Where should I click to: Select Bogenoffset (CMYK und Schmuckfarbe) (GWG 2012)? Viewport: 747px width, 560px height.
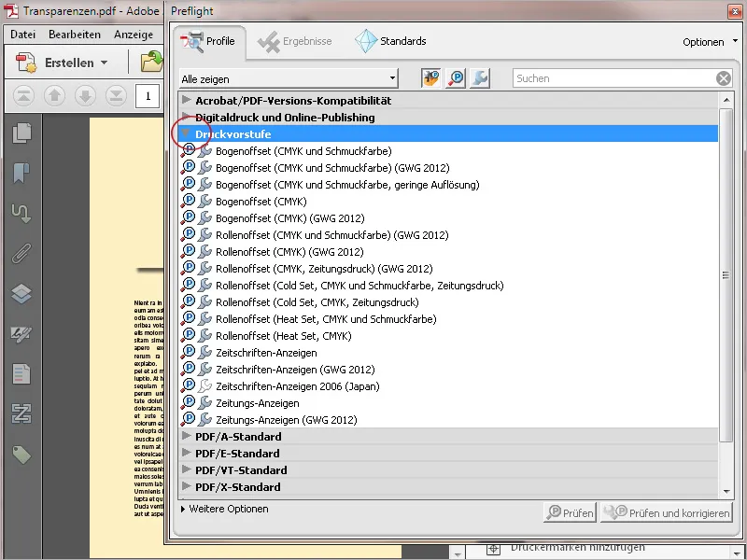pyautogui.click(x=332, y=168)
